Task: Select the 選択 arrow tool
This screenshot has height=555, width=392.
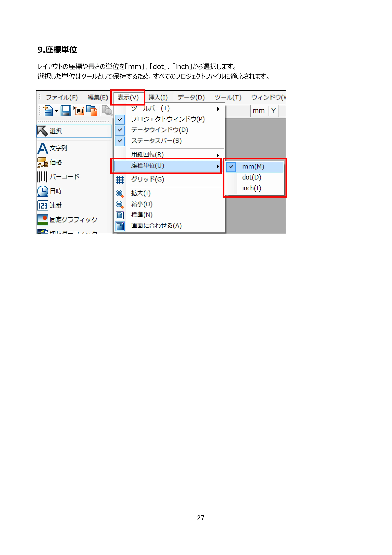Action: 74,131
